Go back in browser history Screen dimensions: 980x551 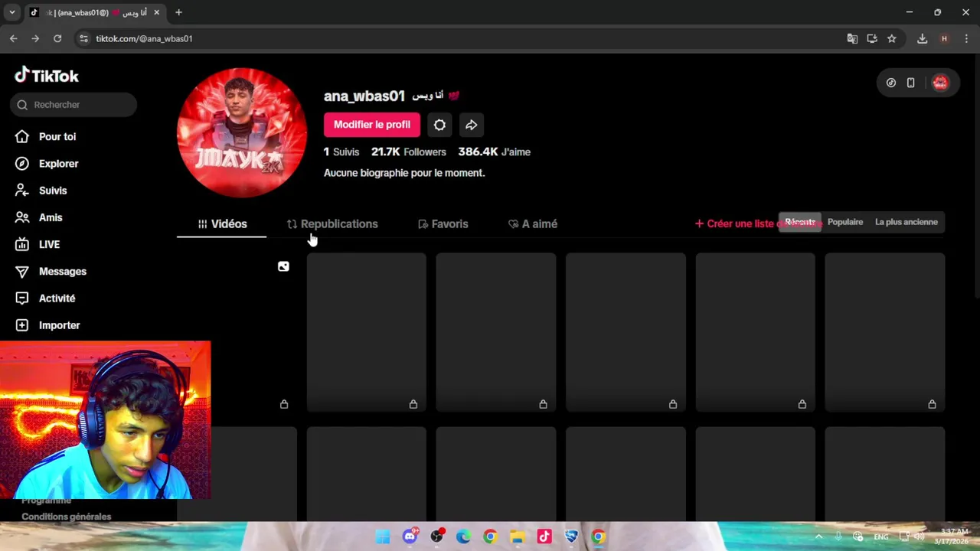[13, 38]
